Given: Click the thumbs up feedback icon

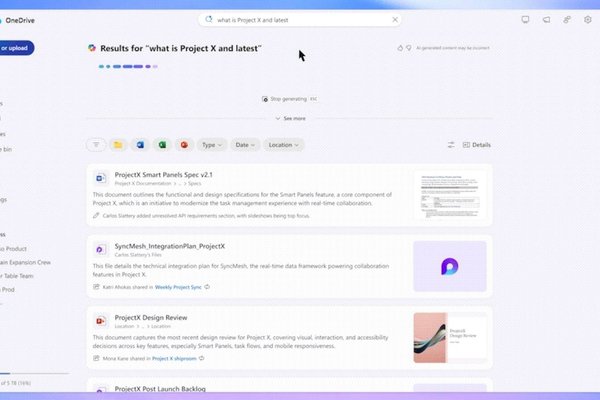Looking at the screenshot, I should click(x=400, y=48).
